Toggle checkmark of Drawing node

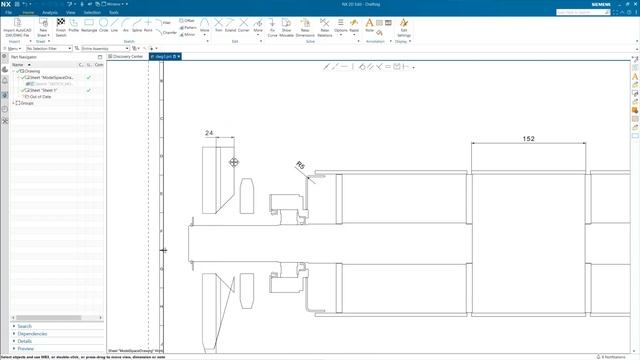(18, 71)
